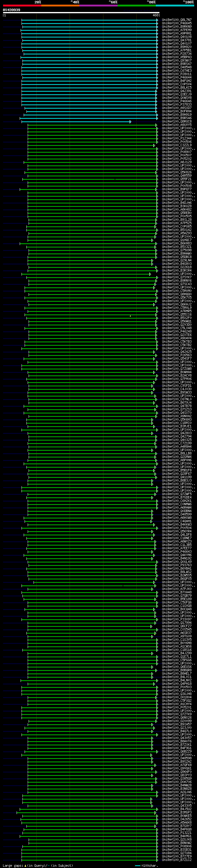
Task: Click the UniRef100_Q75U98 label
Action: (177, 250)
